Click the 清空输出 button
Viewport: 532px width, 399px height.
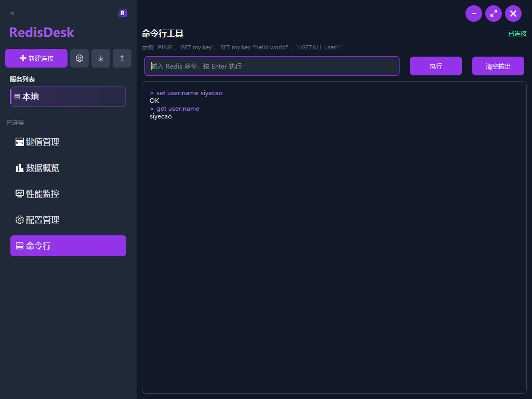tap(498, 66)
